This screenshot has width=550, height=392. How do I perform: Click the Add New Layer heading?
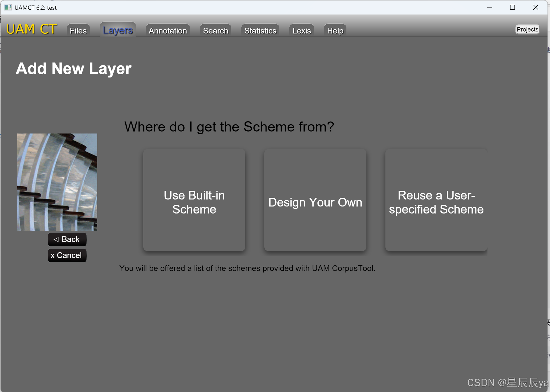(74, 68)
